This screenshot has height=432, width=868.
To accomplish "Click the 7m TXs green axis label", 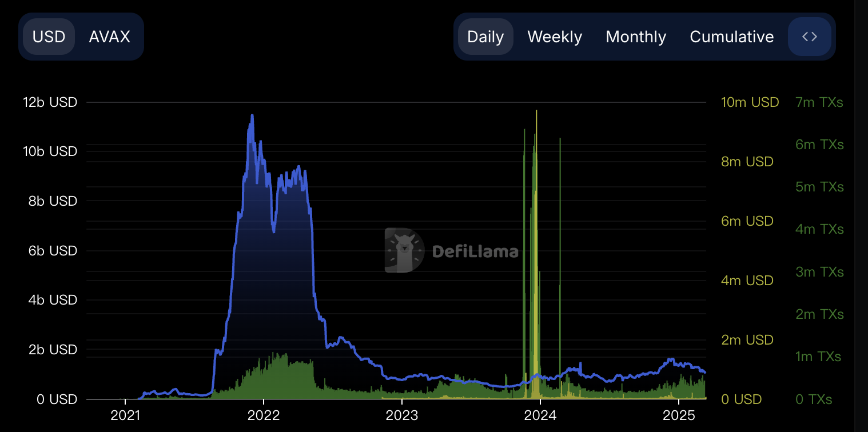I will coord(819,102).
